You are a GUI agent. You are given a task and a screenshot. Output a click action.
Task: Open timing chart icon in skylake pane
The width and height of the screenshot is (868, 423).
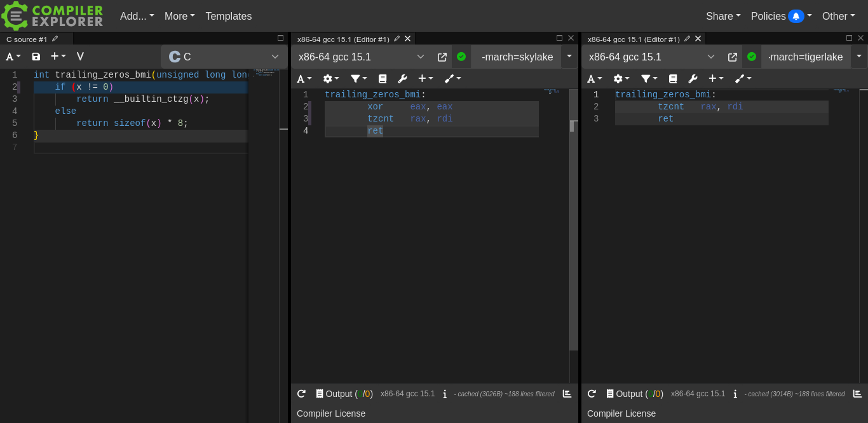(x=567, y=394)
